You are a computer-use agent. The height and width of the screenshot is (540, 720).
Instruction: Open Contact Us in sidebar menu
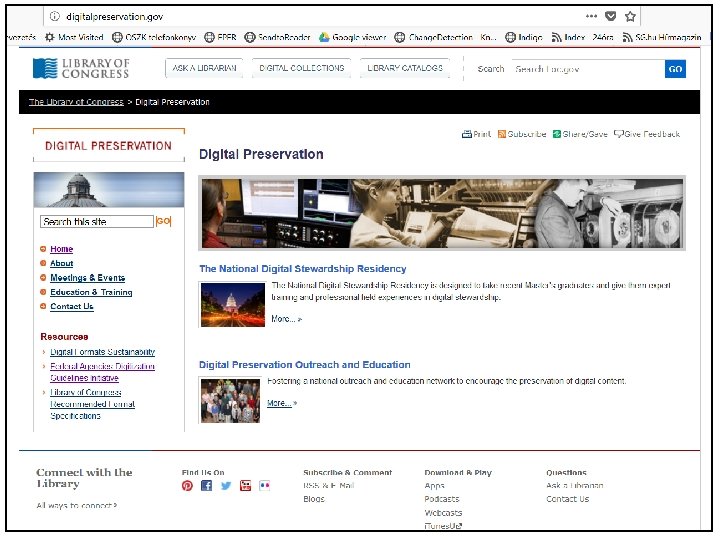[x=72, y=306]
